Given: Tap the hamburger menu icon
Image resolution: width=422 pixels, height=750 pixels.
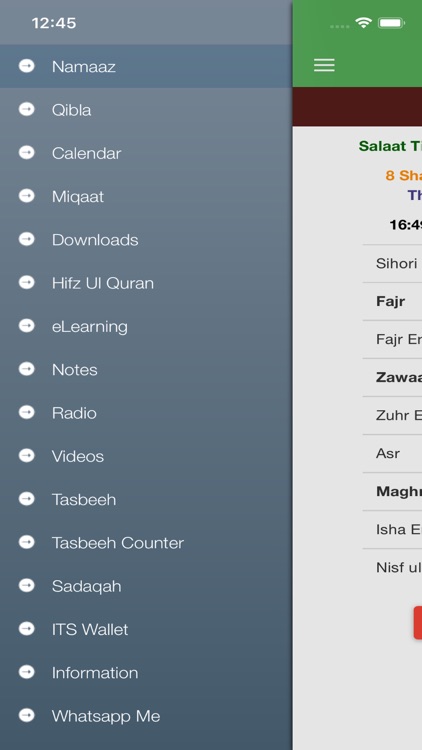Looking at the screenshot, I should [324, 65].
